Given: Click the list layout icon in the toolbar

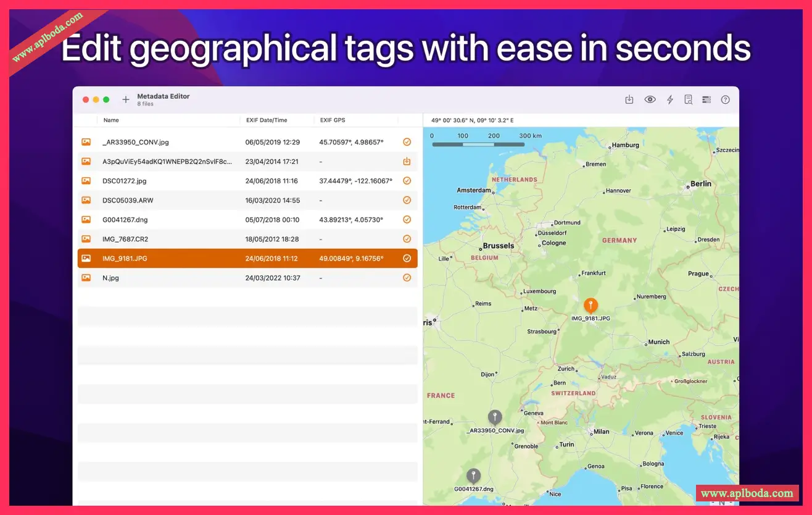Looking at the screenshot, I should pyautogui.click(x=706, y=99).
